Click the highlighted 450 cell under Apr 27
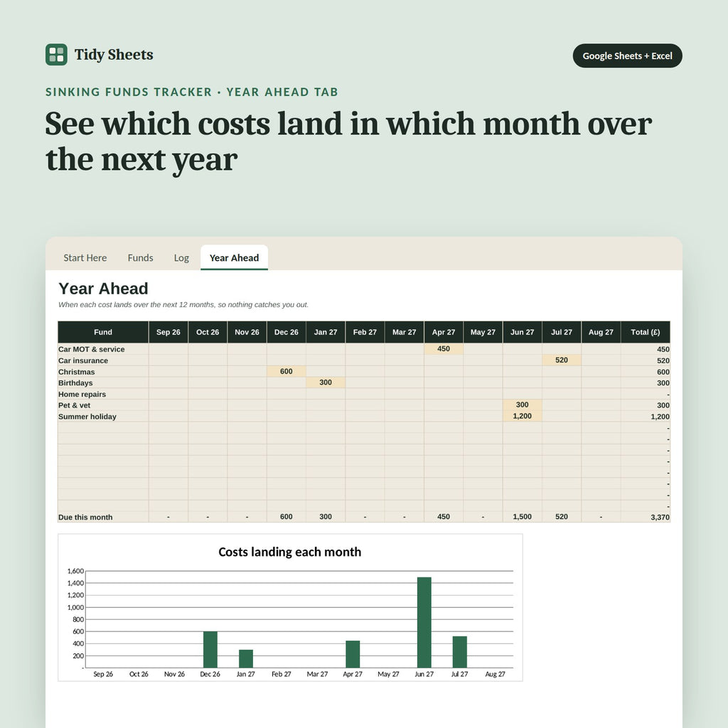This screenshot has width=728, height=728. [x=444, y=348]
